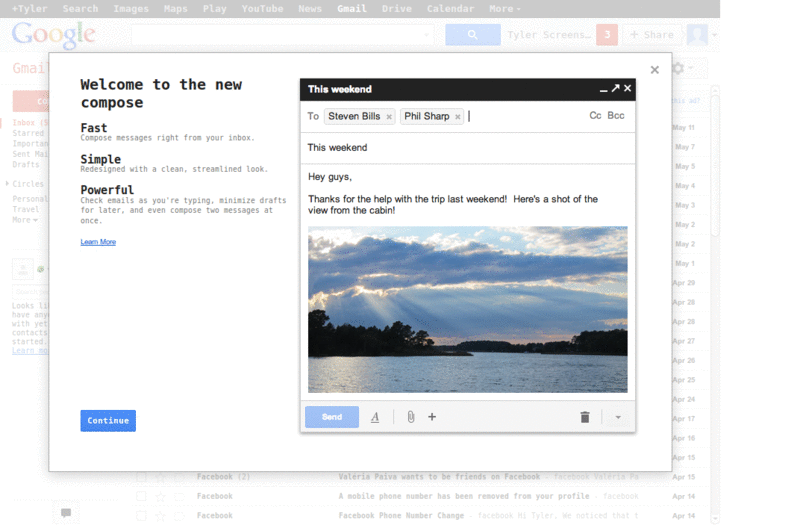Click the Continue button
Viewport: 800px width, 525px height.
(x=108, y=420)
